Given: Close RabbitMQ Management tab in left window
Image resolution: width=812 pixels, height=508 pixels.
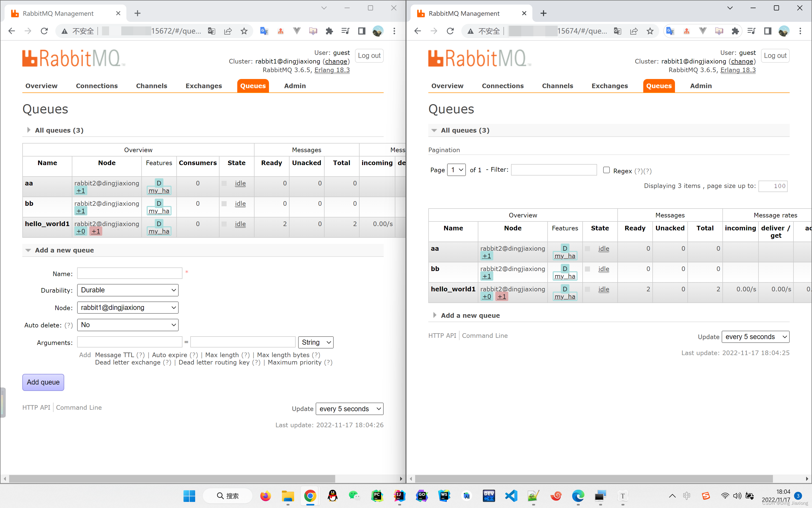Looking at the screenshot, I should (x=118, y=13).
